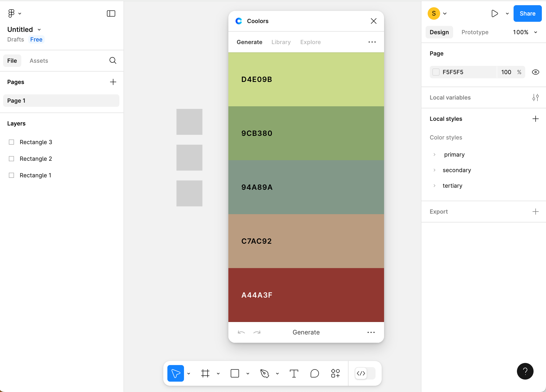Select the Rectangle shape tool
Image resolution: width=546 pixels, height=392 pixels.
tap(235, 373)
